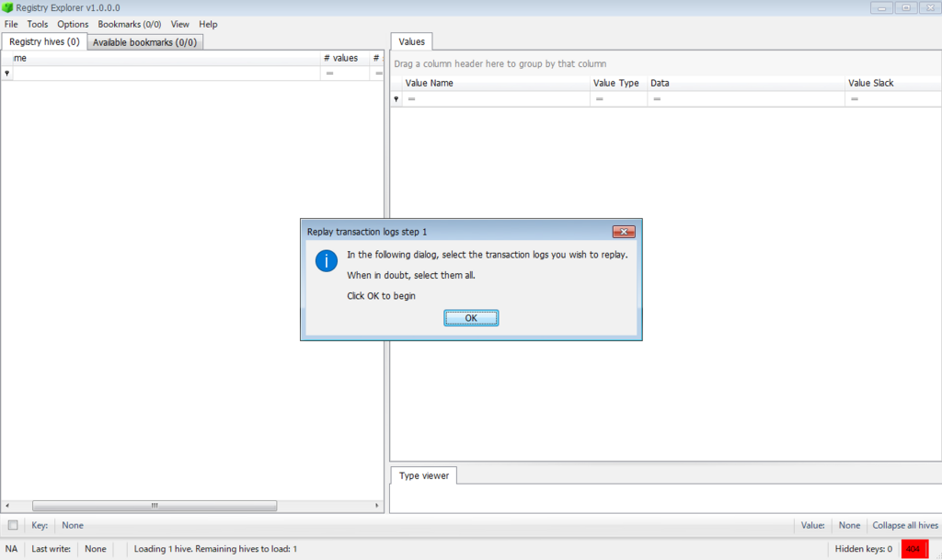Sort by the Value Name column header
Viewport: 942px width, 560px height.
(496, 83)
